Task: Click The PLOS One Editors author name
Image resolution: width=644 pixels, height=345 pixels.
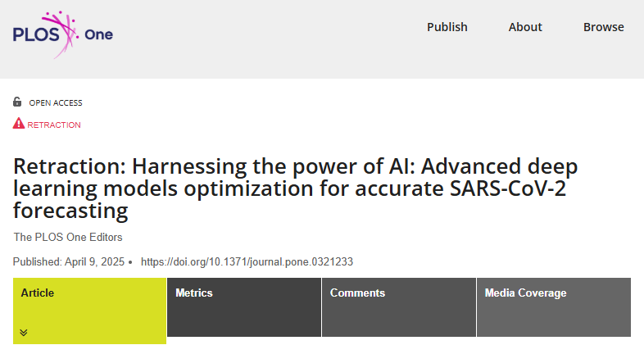Action: [x=68, y=237]
